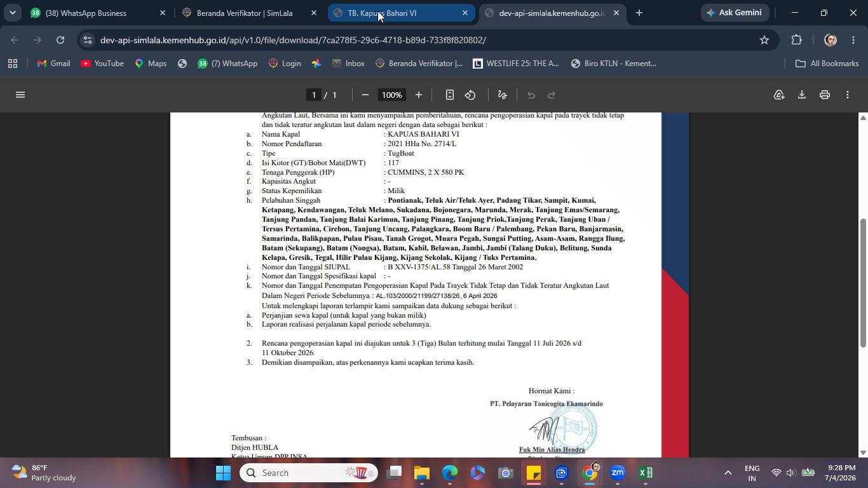Image resolution: width=868 pixels, height=488 pixels.
Task: Launch Microsoft Edge from the taskbar
Action: [x=450, y=473]
